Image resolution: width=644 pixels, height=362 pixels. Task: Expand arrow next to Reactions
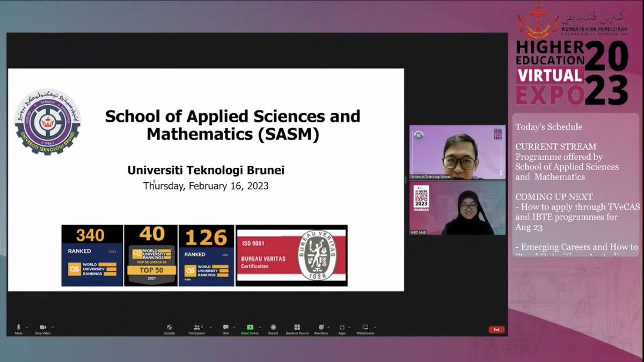(x=328, y=327)
